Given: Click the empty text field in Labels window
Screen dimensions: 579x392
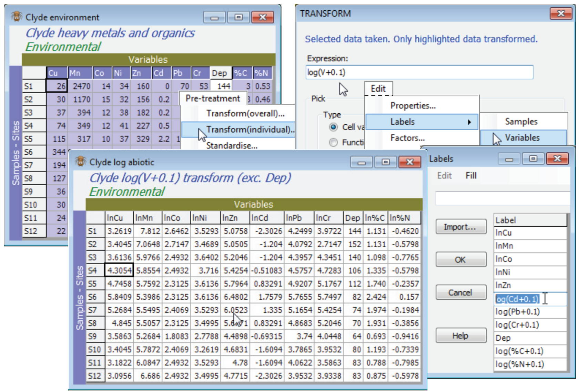Looking at the screenshot, I should [502, 198].
